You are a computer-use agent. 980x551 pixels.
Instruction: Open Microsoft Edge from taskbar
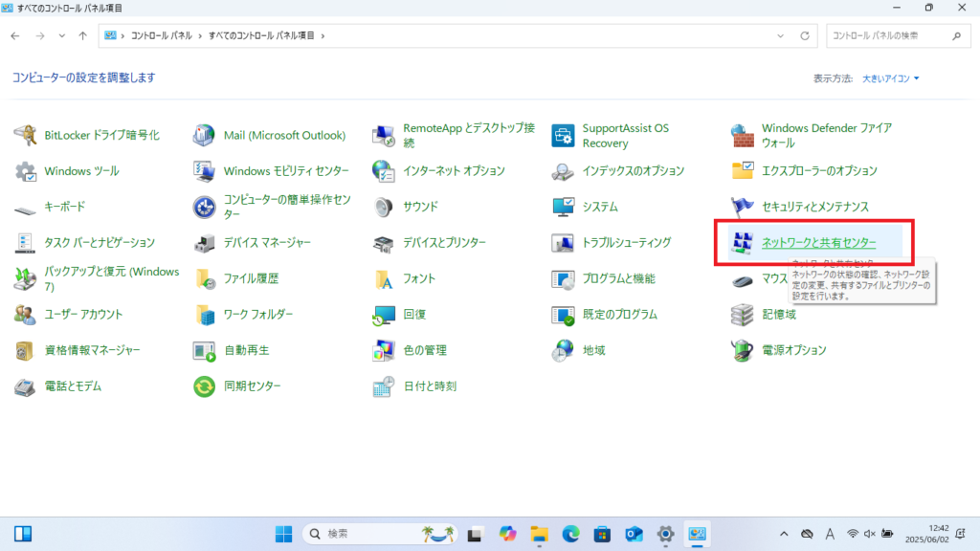[x=570, y=534]
